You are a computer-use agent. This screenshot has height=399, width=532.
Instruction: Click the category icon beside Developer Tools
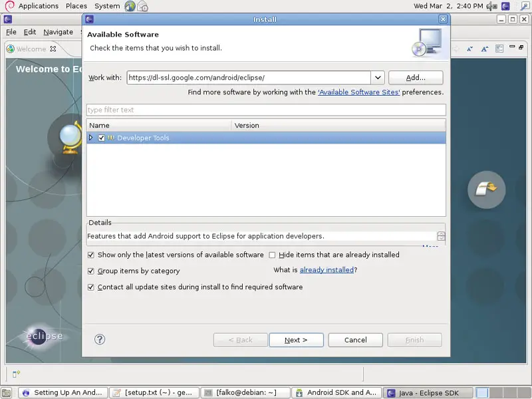click(111, 138)
